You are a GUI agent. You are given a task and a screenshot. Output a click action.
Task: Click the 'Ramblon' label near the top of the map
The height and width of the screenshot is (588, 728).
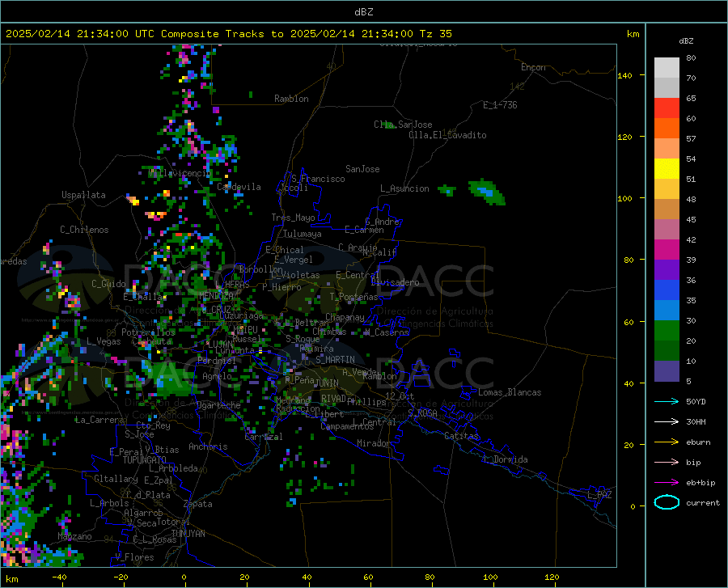(291, 99)
